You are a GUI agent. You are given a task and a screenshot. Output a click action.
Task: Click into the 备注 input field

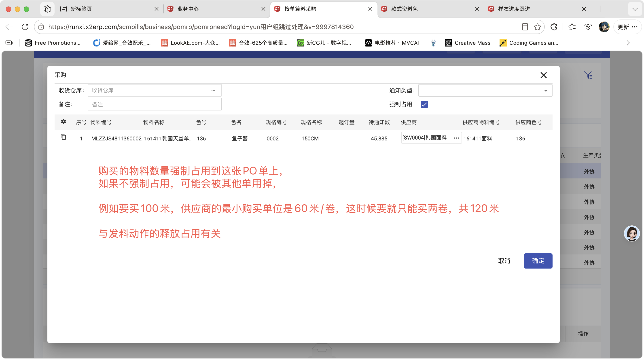tap(155, 104)
